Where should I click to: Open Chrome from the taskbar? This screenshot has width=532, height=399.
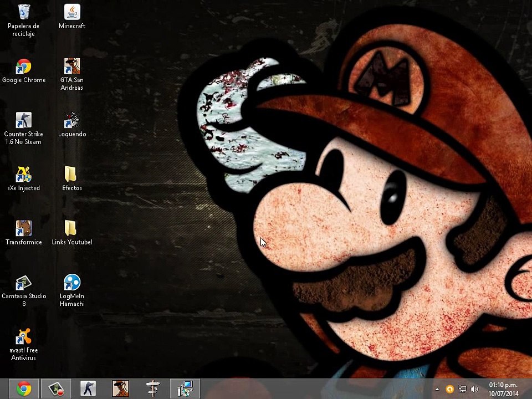24,389
